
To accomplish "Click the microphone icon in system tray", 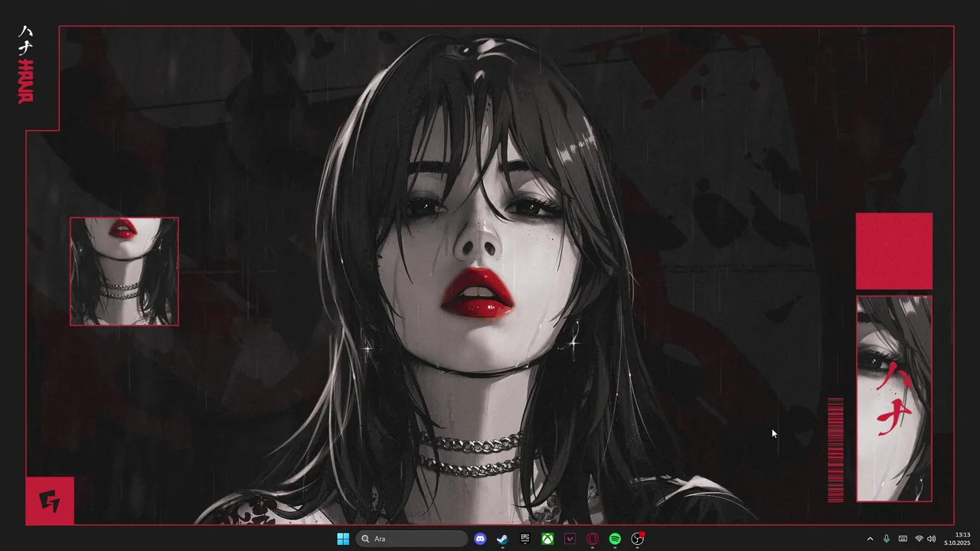I will click(x=887, y=539).
